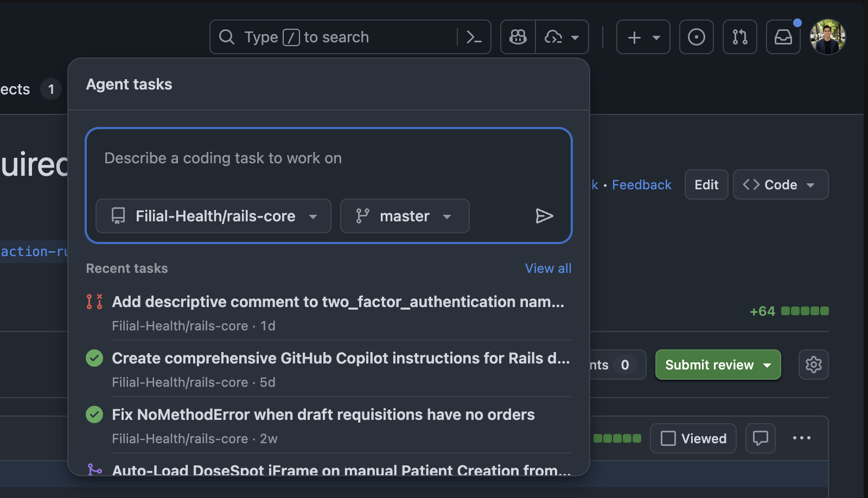Click the Edit button
Screen dimensions: 868x498
(706, 184)
